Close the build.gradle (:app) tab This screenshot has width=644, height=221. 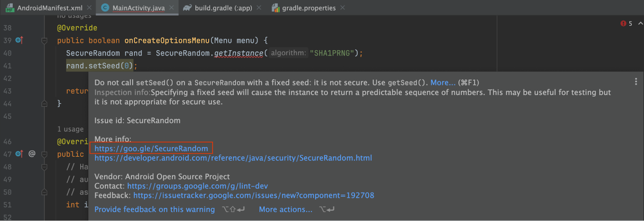point(259,8)
